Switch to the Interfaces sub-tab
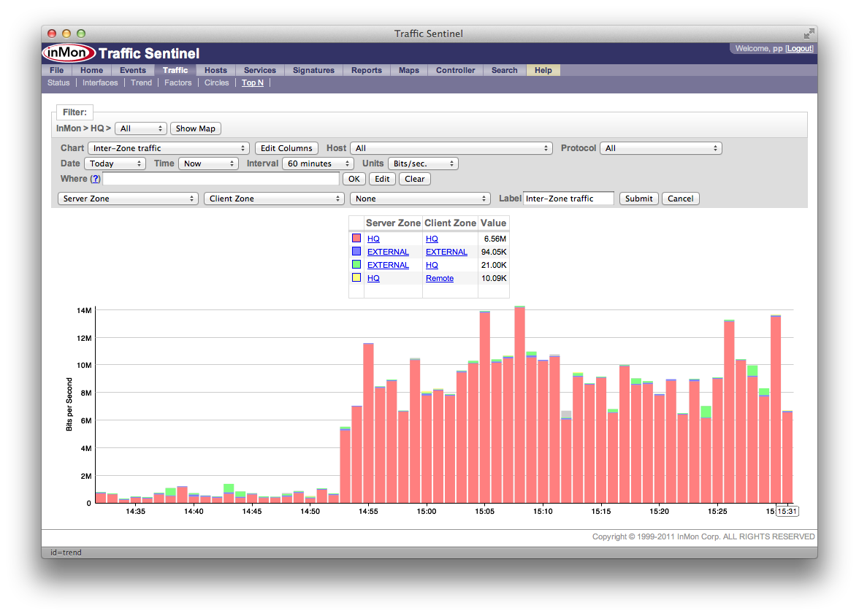859x616 pixels. 100,82
